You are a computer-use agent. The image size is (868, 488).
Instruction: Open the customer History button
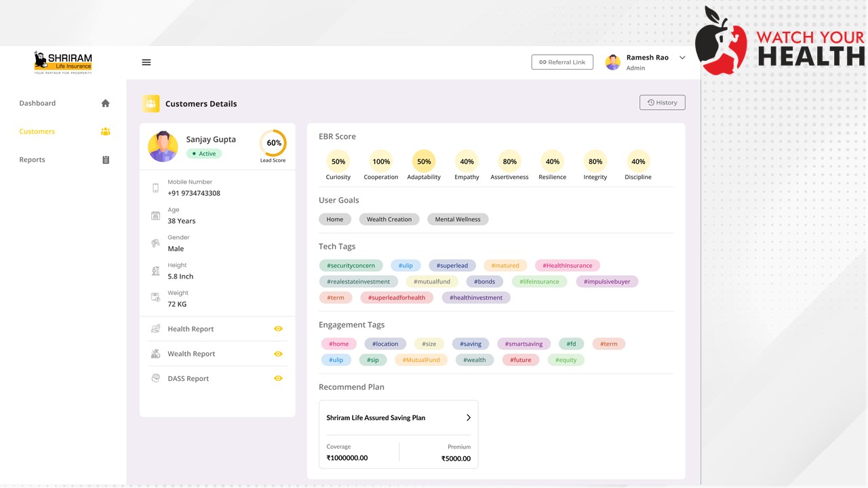662,102
